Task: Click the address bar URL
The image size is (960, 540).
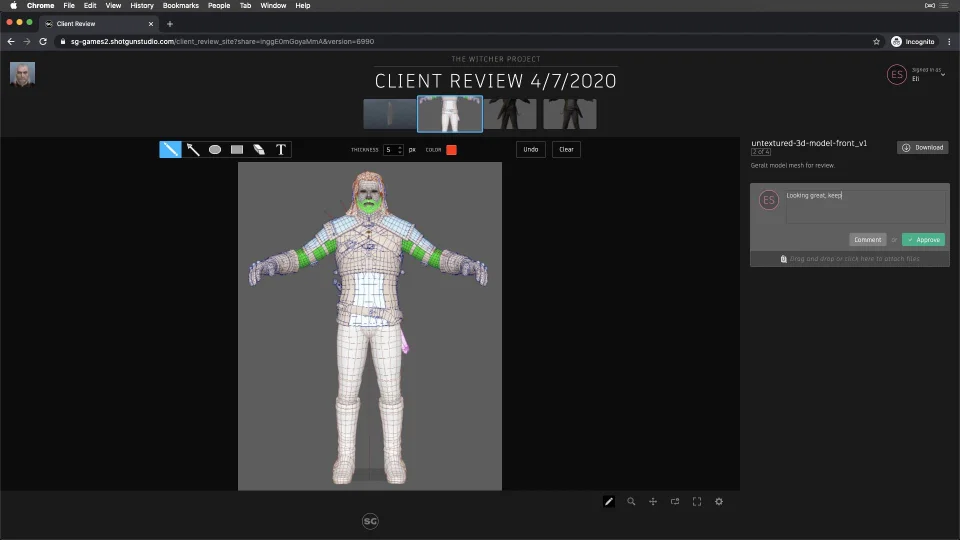Action: [x=222, y=42]
